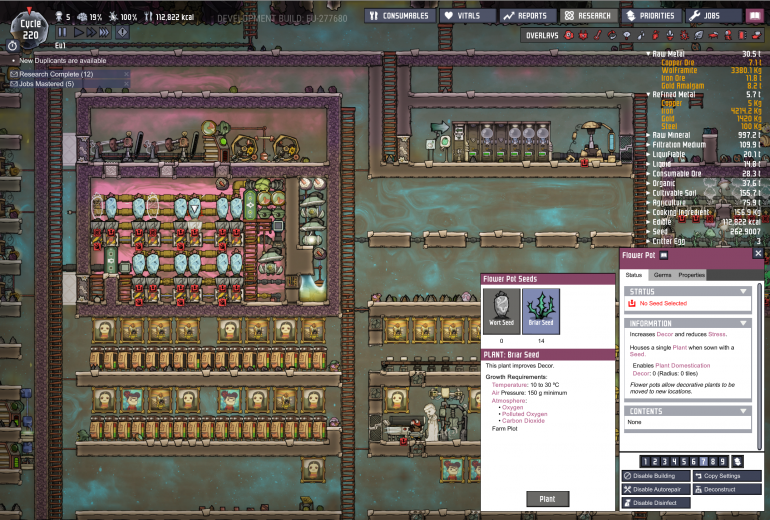Open the Flower Pot database entry icon
This screenshot has height=520, width=770.
coord(663,255)
